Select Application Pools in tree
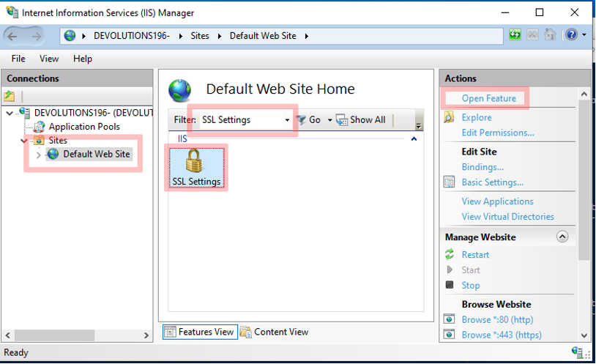596x364 pixels. click(x=84, y=127)
